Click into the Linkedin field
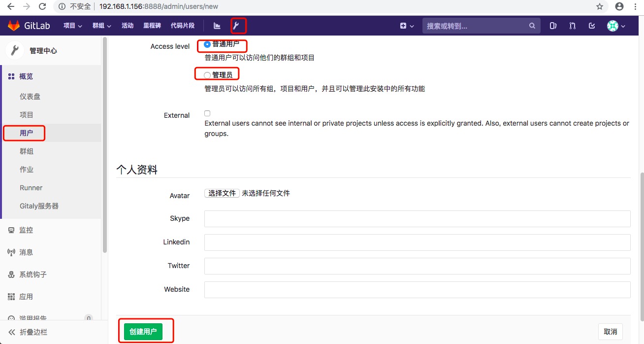 point(418,242)
